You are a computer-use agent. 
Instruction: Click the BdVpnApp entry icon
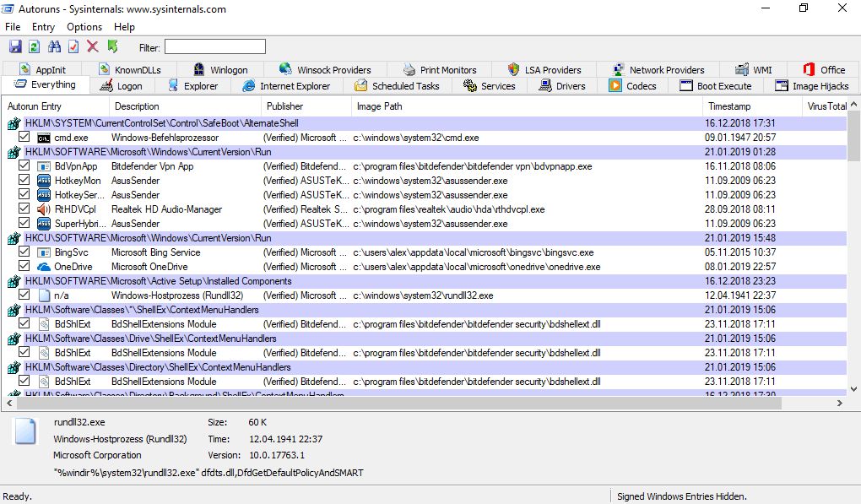[x=44, y=166]
